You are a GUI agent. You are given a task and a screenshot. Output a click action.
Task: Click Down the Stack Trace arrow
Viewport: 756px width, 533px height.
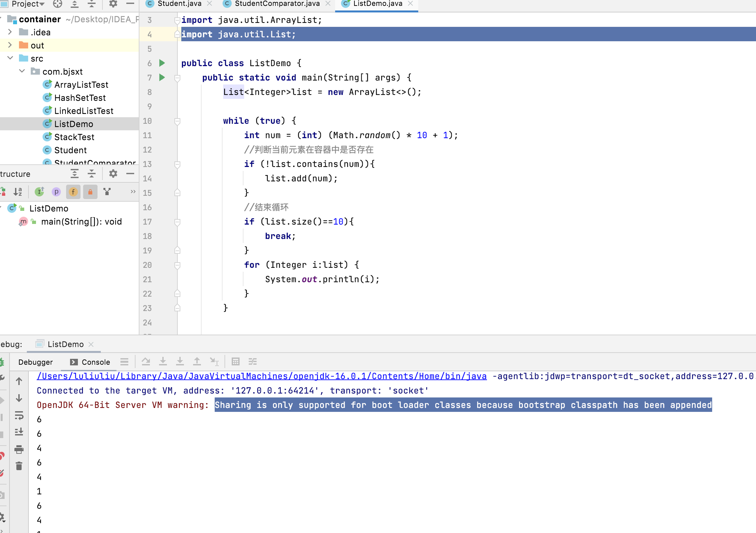[x=19, y=398]
